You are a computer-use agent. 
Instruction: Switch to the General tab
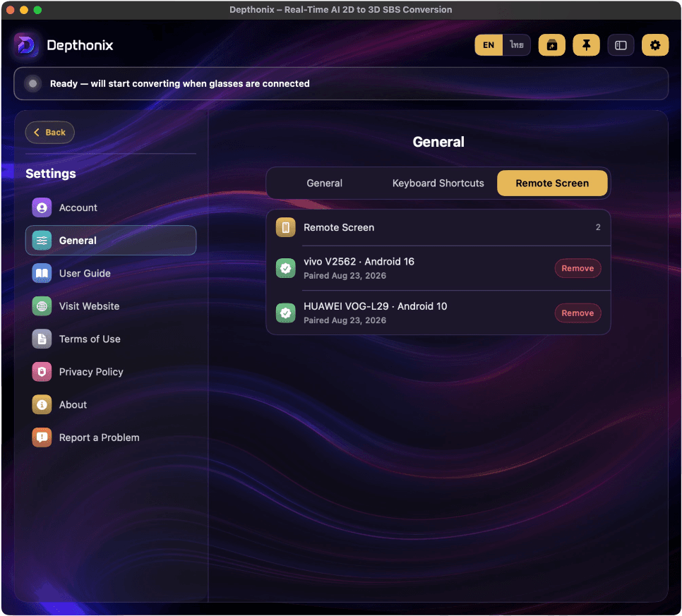324,183
